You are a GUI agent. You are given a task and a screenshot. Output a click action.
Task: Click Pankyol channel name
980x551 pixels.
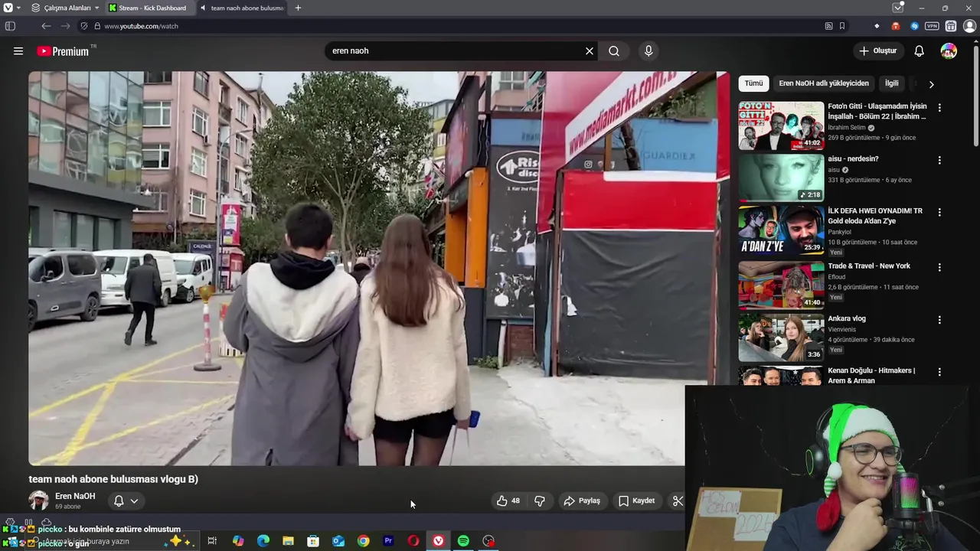tap(839, 232)
